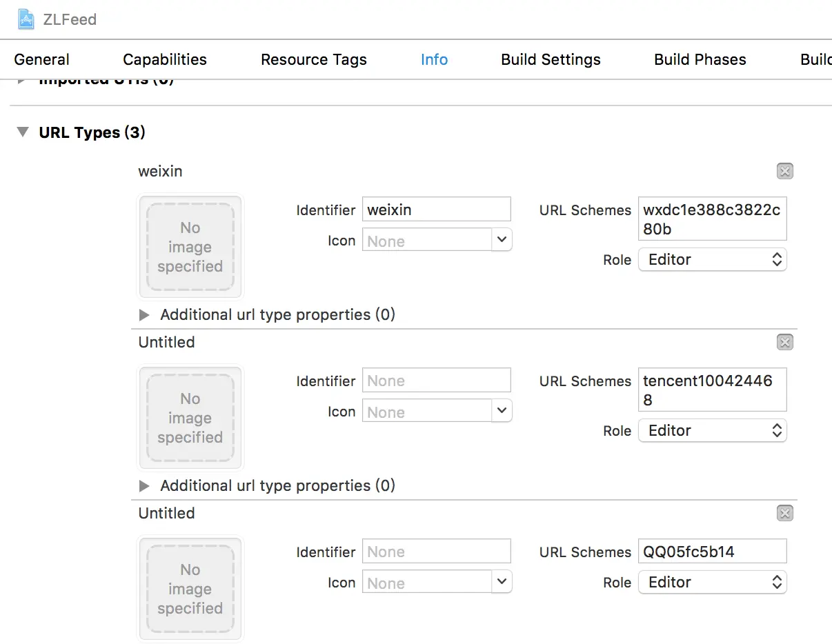Click the QQ entry image placeholder
832x644 pixels.
click(190, 589)
